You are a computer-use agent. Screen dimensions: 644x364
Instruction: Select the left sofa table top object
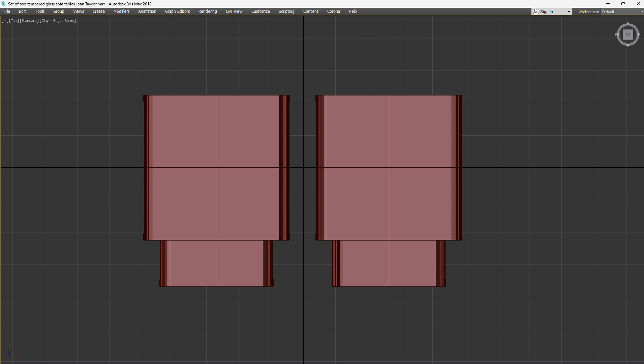tap(217, 168)
